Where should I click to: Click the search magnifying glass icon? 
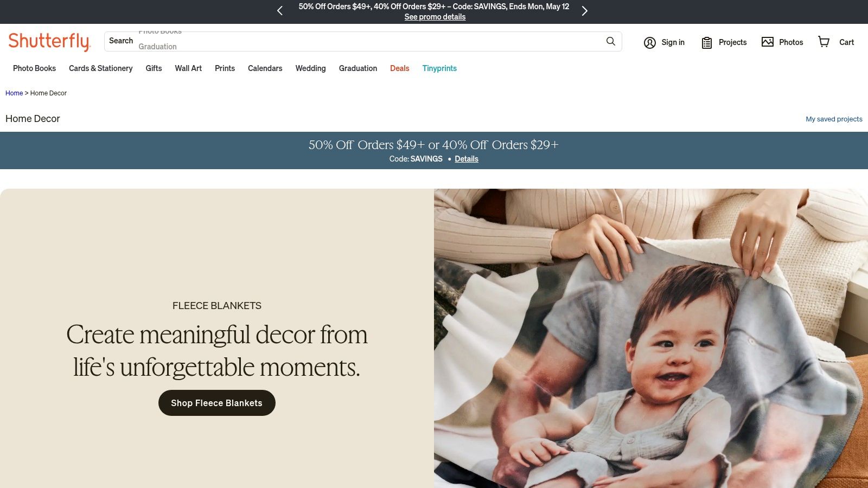tap(610, 41)
